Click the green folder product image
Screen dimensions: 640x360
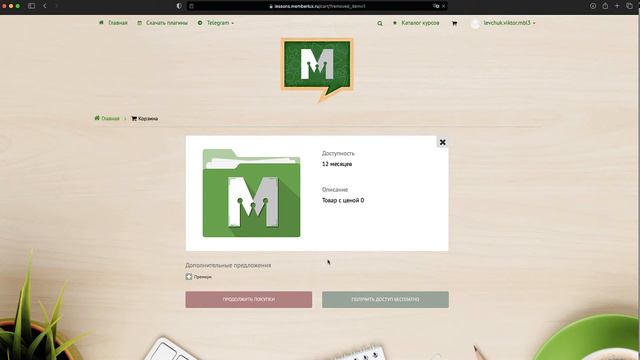pos(251,193)
